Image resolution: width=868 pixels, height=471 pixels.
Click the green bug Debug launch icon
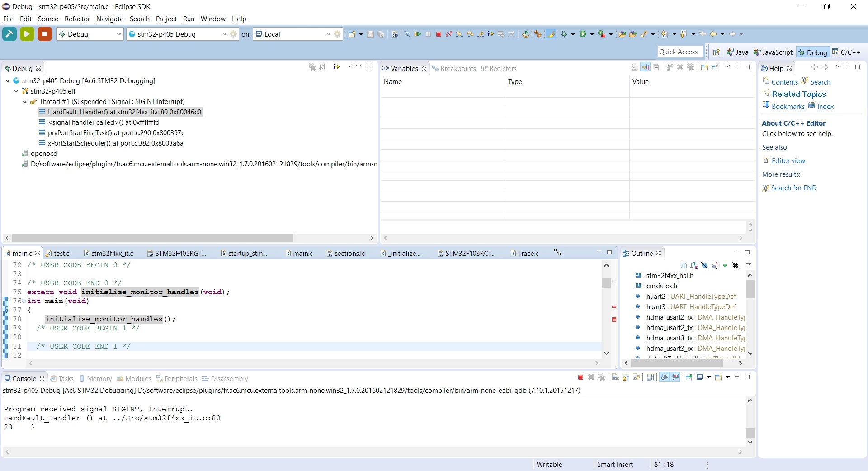coord(564,34)
